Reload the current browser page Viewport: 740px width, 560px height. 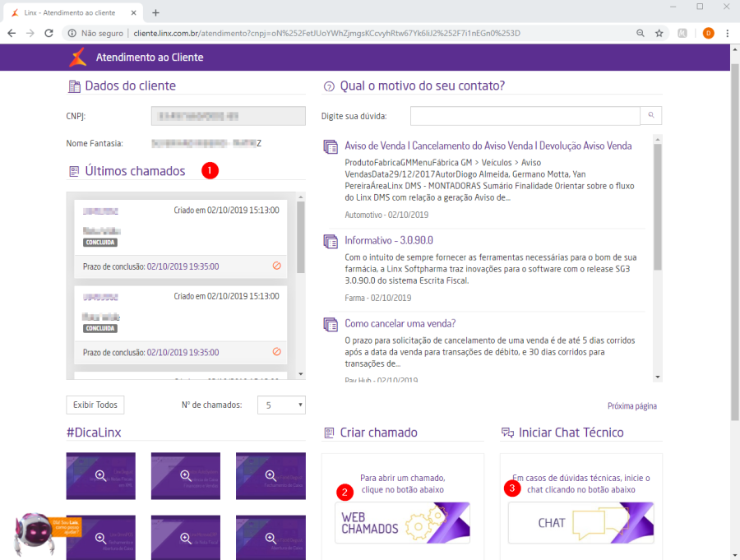pos(49,33)
